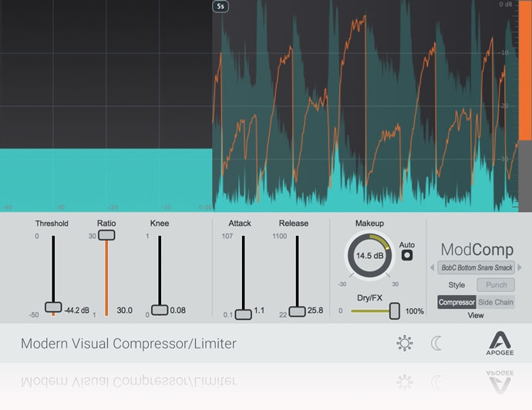
Task: Switch to dark mode moon icon
Action: click(x=437, y=343)
